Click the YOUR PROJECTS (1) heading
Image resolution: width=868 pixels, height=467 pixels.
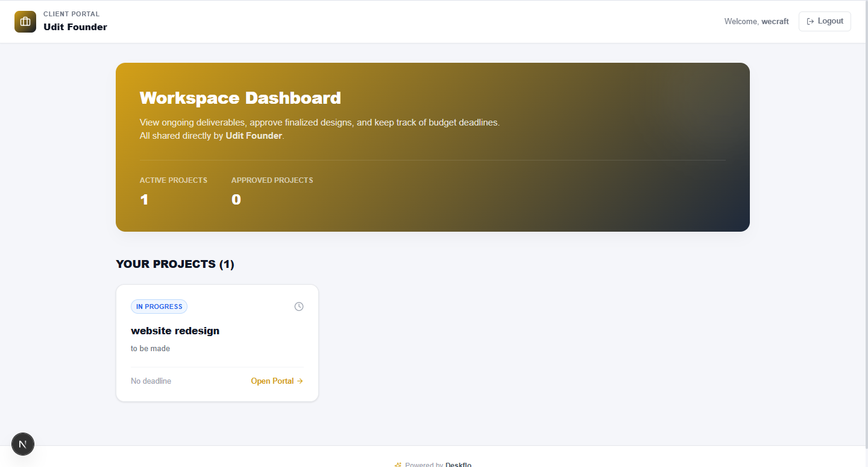(x=175, y=264)
